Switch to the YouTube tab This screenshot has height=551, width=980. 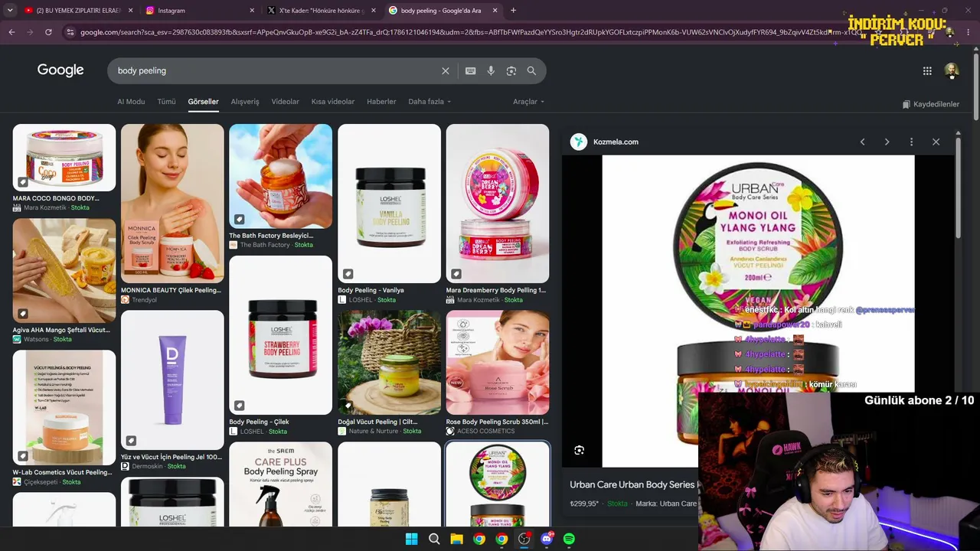pyautogui.click(x=78, y=10)
